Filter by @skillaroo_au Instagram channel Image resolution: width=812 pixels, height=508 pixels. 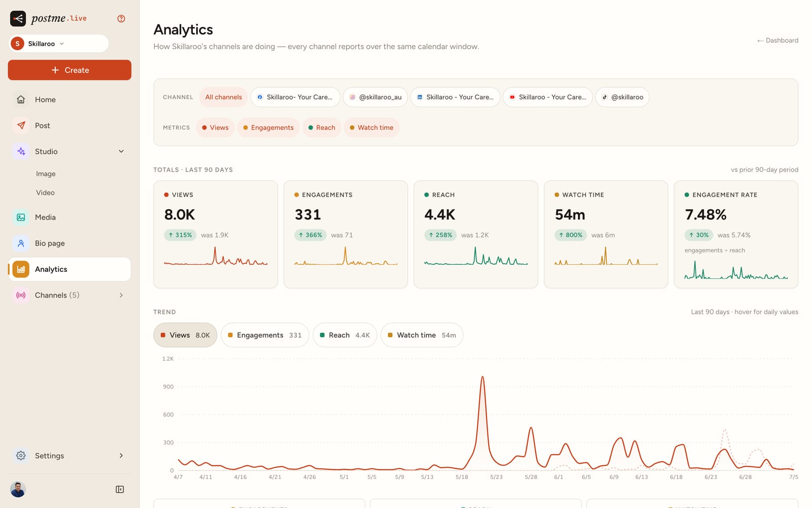pos(375,97)
